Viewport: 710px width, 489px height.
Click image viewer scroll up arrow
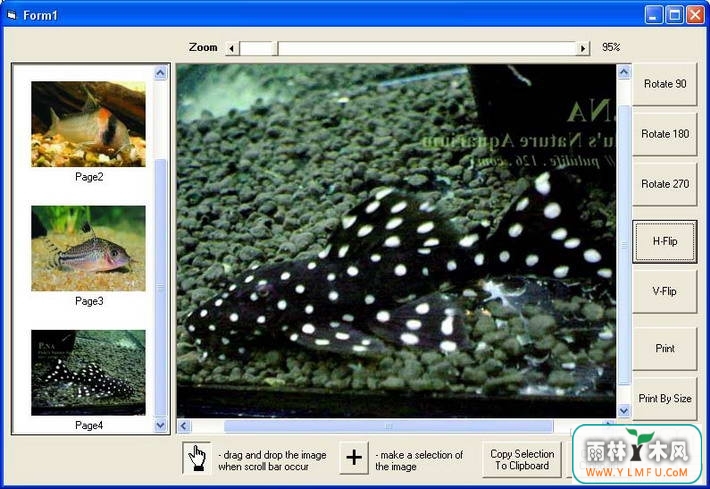coord(624,72)
